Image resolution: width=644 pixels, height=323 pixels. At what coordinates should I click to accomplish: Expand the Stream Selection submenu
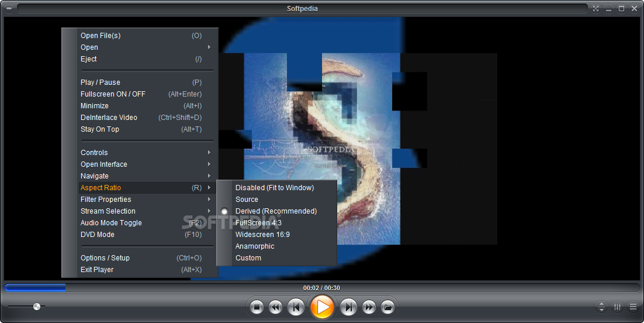coord(147,211)
